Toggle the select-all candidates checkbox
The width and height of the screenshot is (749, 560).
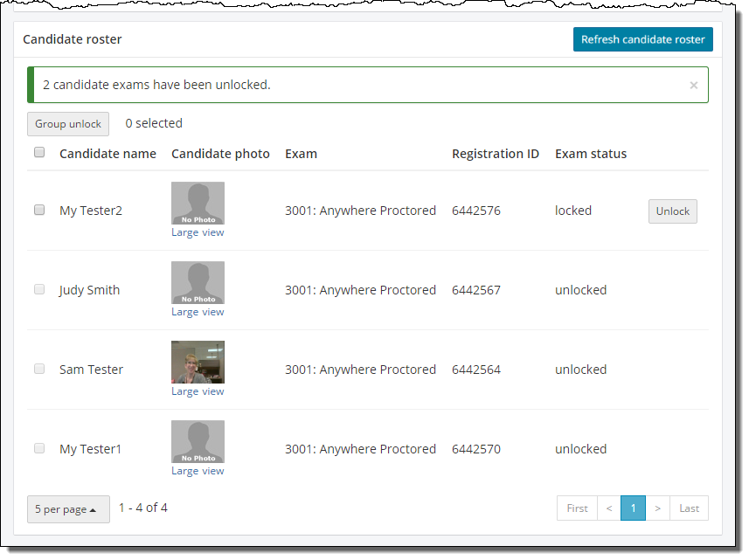39,153
